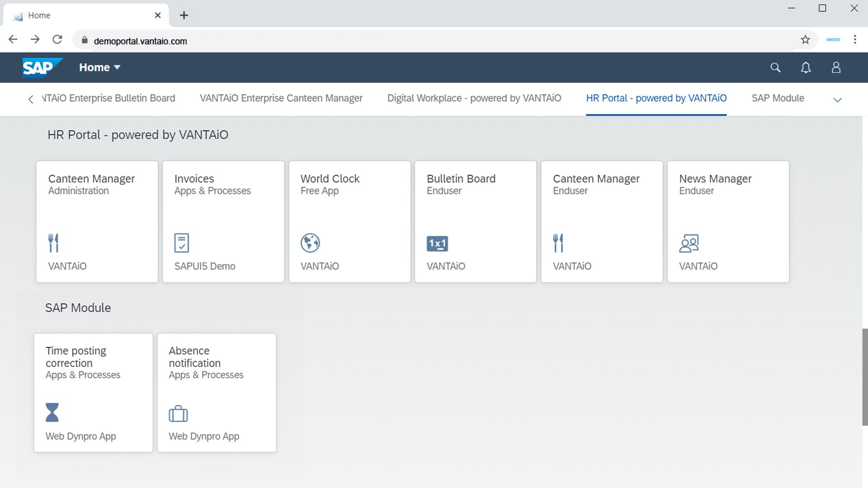This screenshot has height=488, width=868.
Task: Open the News Manager tile title
Action: pyautogui.click(x=715, y=178)
